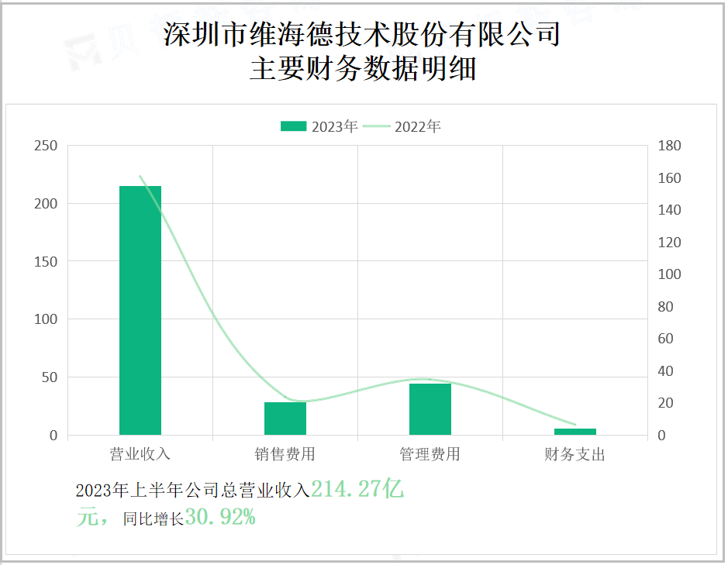728x565 pixels.
Task: Click the green 元 unit text
Action: point(88,517)
